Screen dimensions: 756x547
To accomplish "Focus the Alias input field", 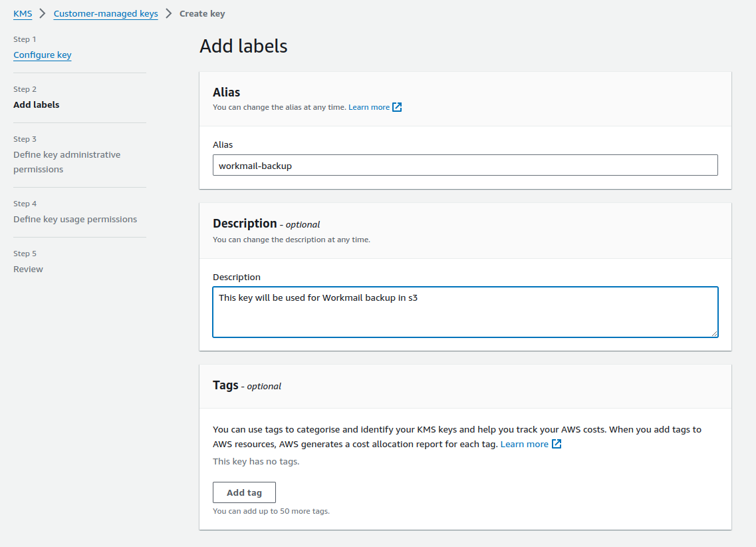I will pyautogui.click(x=465, y=165).
